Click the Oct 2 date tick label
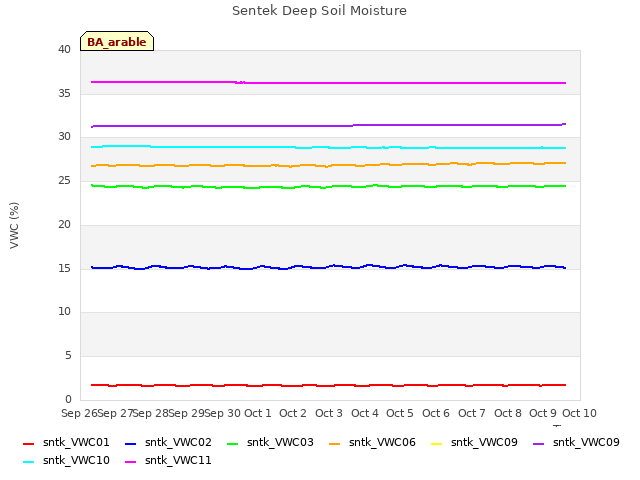640x480 pixels. coord(293,413)
